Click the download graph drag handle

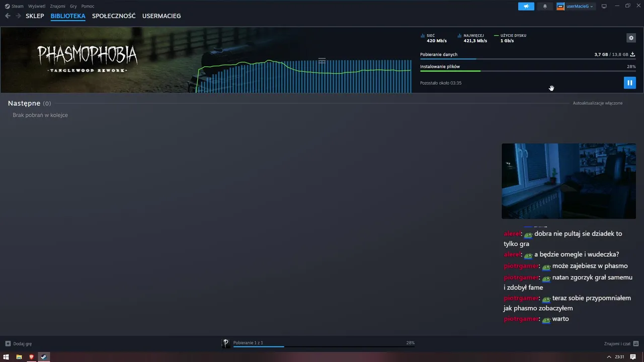tap(322, 61)
